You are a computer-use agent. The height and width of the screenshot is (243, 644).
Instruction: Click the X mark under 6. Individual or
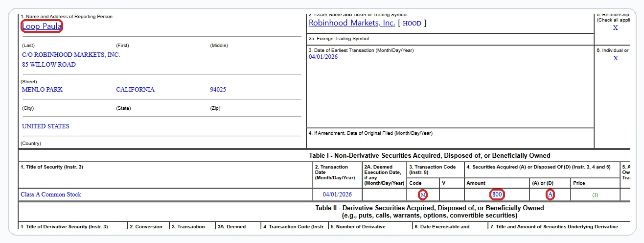tap(616, 58)
